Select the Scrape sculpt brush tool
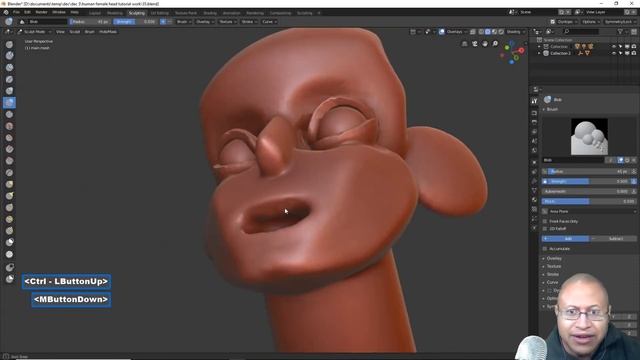 9,161
